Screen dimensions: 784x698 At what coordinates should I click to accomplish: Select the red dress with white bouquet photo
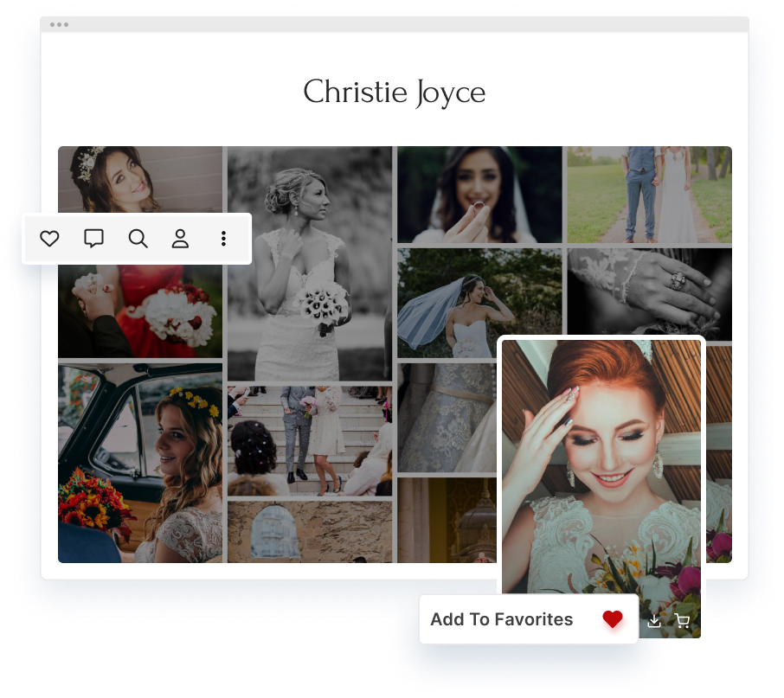139,313
